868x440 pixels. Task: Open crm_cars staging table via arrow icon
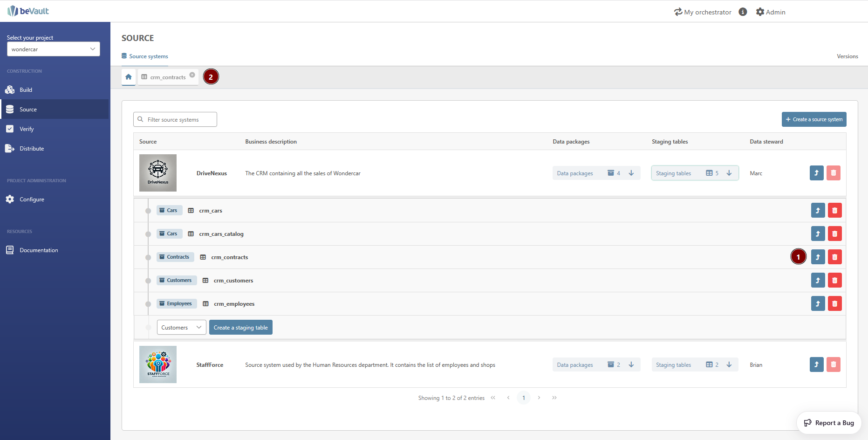click(818, 211)
